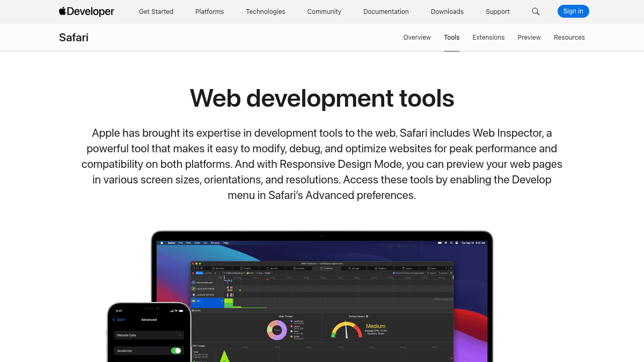
Task: Select the Storage tab in Web Inspector
Action: pyautogui.click(x=354, y=268)
